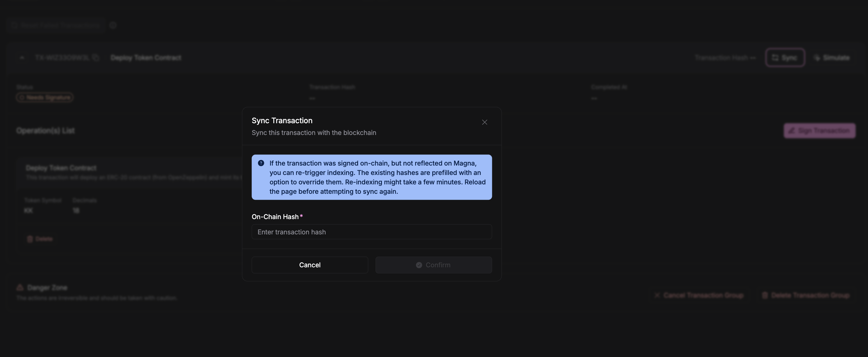
Task: Click the Operation(s) List heading
Action: pos(46,131)
